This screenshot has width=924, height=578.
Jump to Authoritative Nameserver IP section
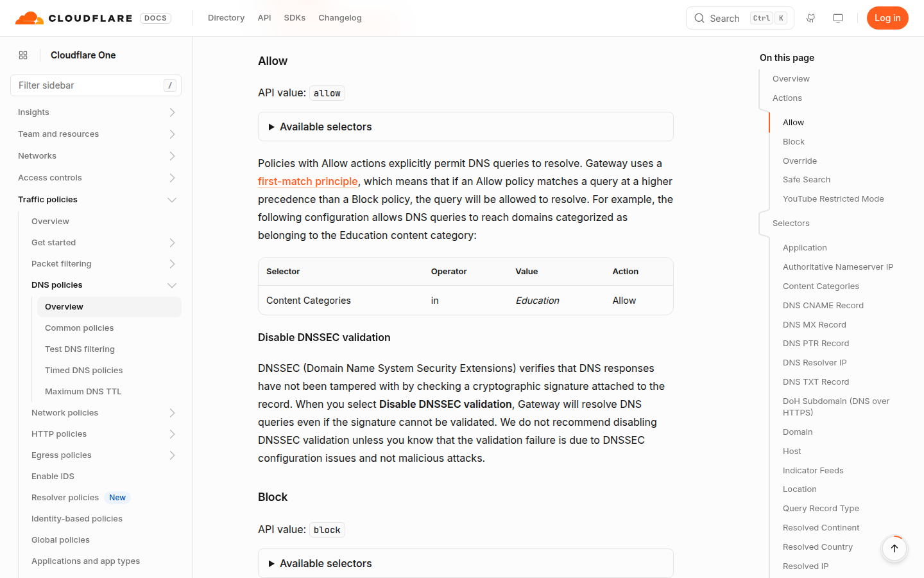click(x=838, y=267)
